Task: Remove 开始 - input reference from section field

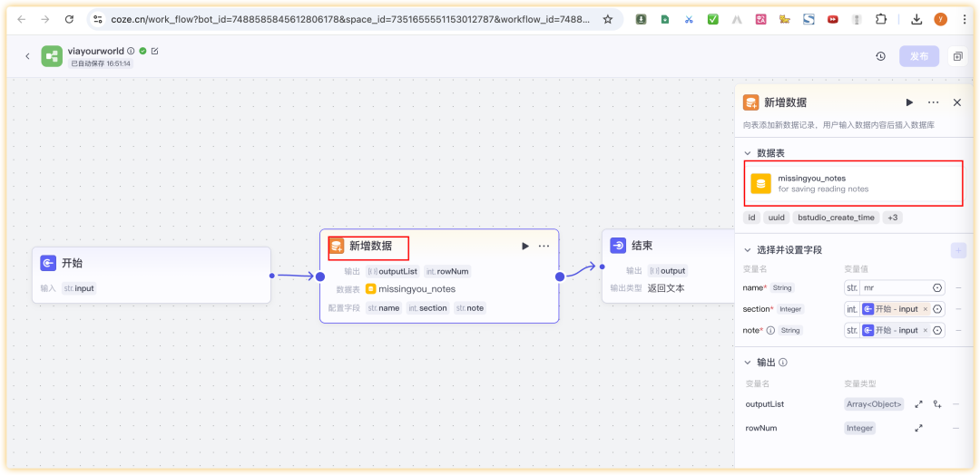Action: click(x=925, y=309)
